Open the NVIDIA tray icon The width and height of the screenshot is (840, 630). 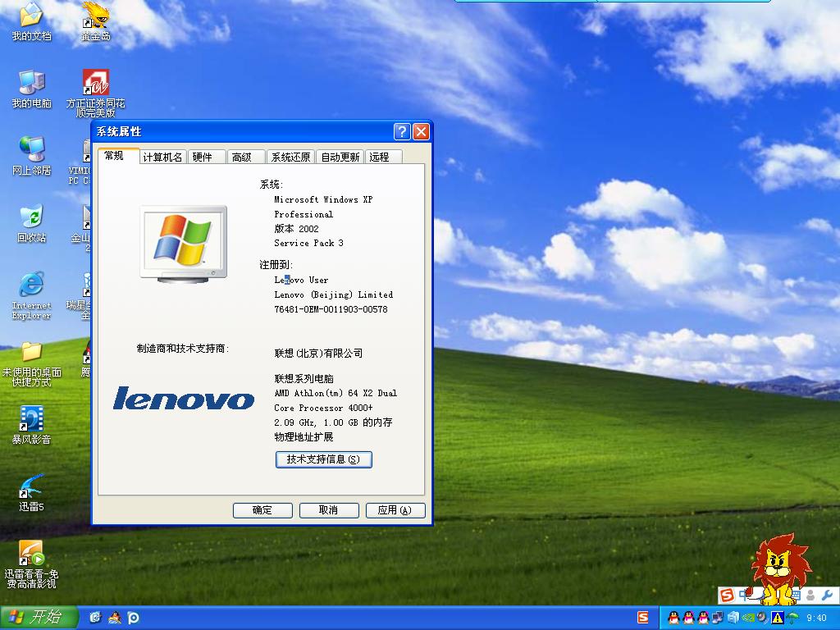tap(748, 618)
